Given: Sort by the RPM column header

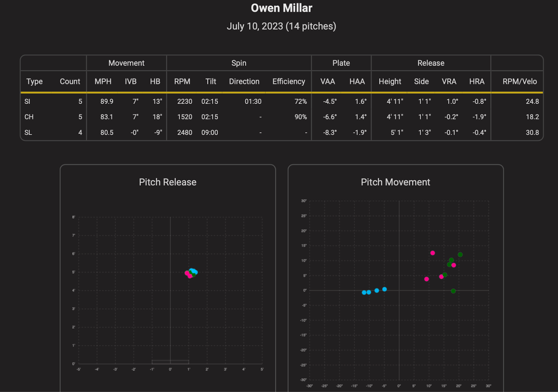Looking at the screenshot, I should [182, 82].
